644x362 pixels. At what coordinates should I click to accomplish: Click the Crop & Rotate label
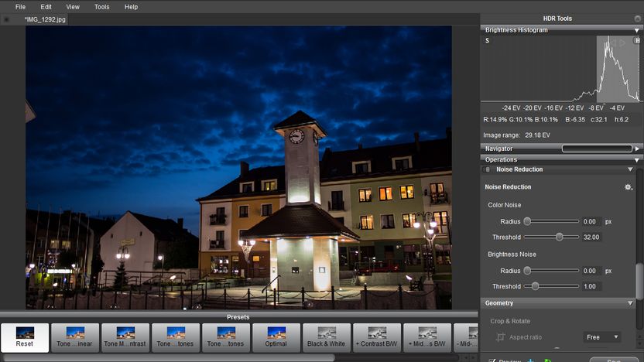pos(510,321)
